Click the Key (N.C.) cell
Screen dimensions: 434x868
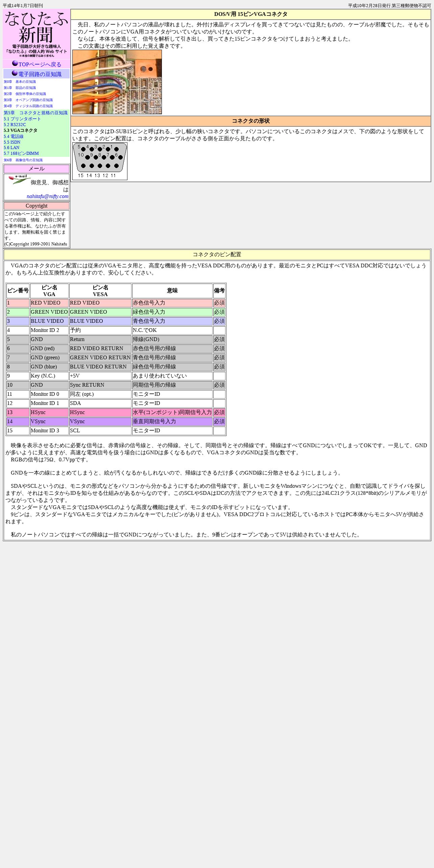click(49, 376)
